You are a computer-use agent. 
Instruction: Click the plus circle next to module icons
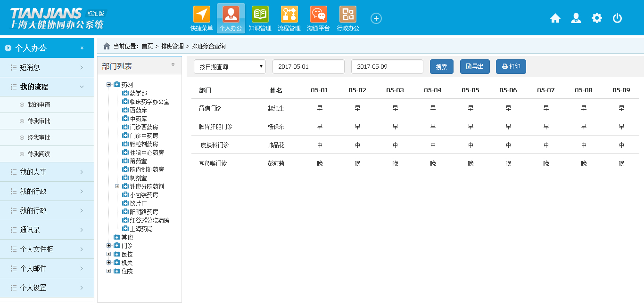pyautogui.click(x=376, y=18)
